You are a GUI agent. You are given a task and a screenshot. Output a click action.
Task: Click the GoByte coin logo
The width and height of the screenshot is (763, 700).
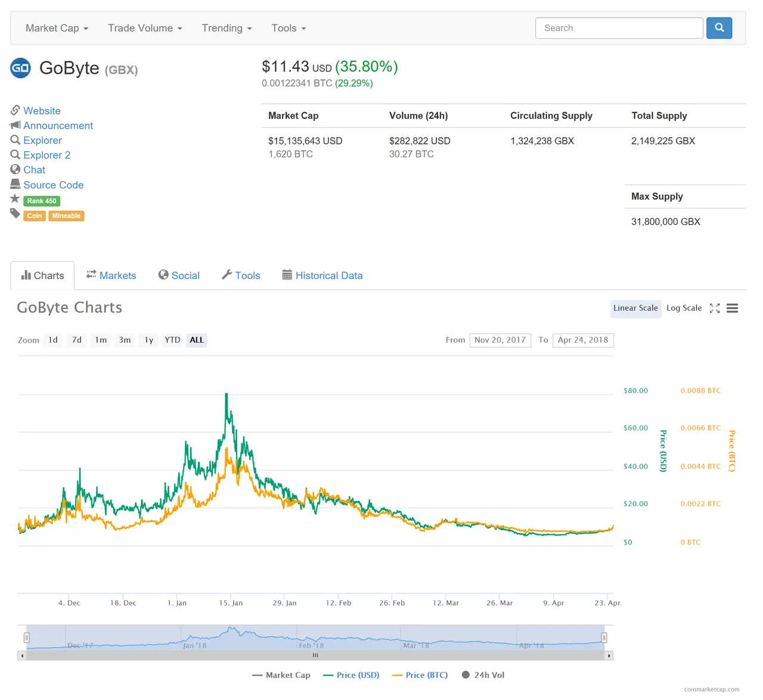click(20, 68)
